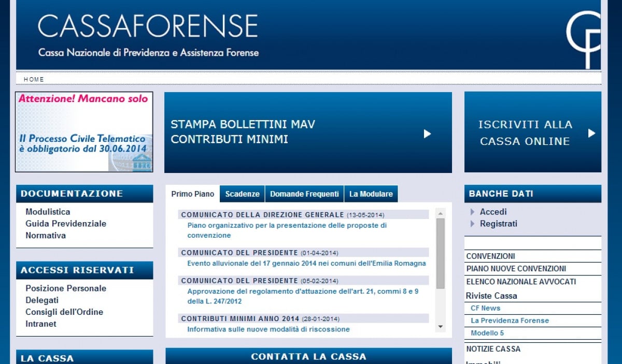Open the La Modulare tab
This screenshot has height=364, width=622.
[371, 194]
